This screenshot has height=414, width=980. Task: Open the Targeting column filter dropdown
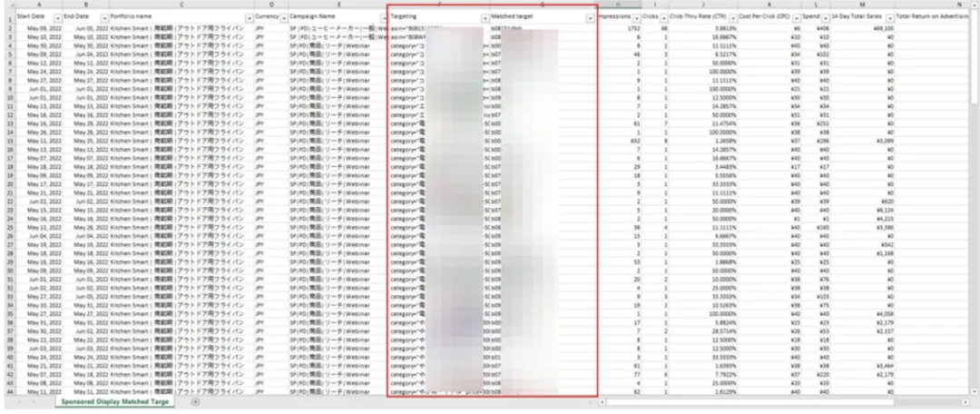pyautogui.click(x=485, y=17)
